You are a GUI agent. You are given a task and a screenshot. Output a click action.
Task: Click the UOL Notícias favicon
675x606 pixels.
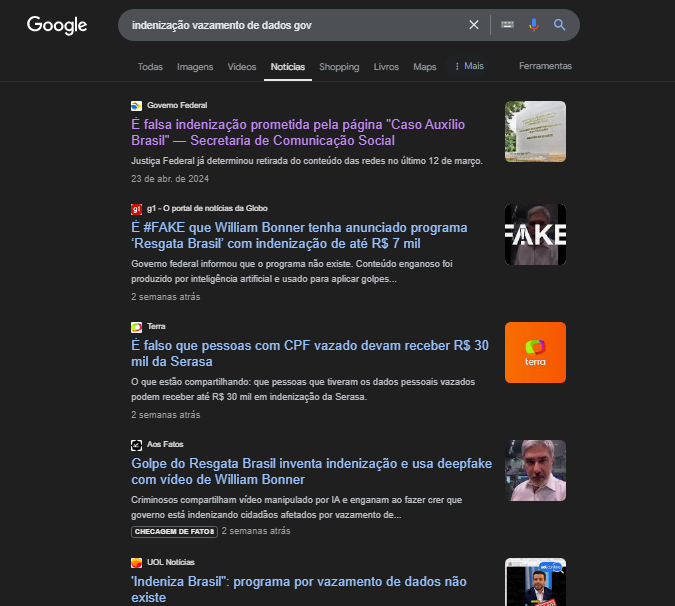[x=136, y=563]
